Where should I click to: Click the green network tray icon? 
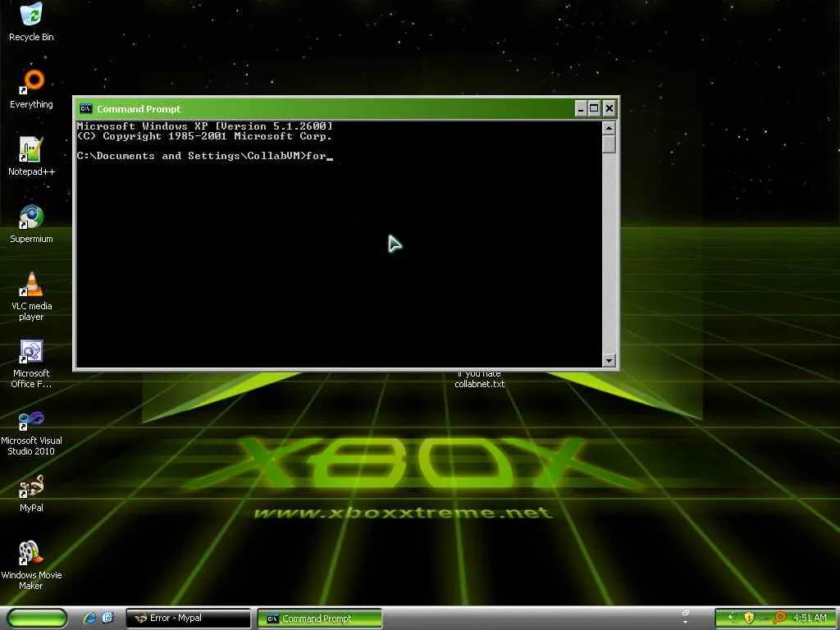coord(732,618)
